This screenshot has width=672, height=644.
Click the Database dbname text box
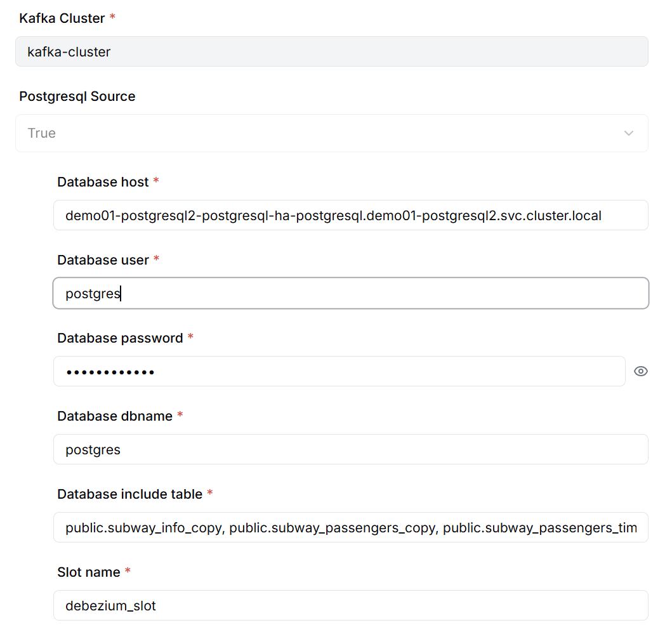(x=350, y=450)
